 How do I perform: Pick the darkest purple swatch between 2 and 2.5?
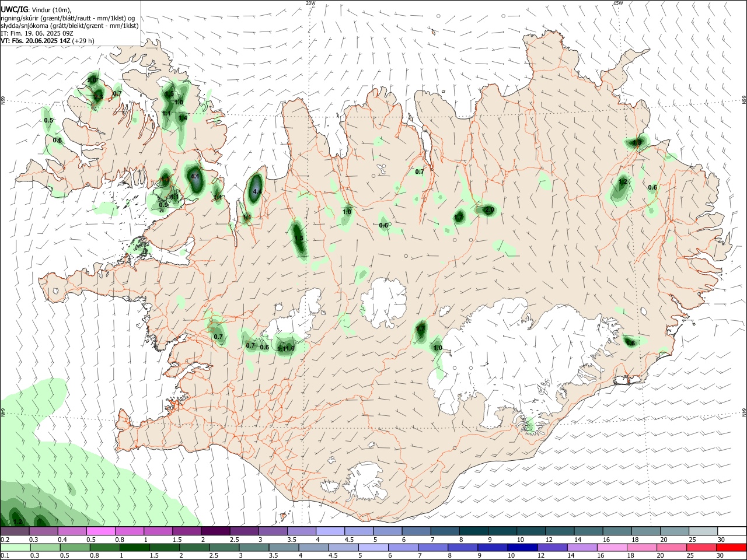tap(215, 531)
